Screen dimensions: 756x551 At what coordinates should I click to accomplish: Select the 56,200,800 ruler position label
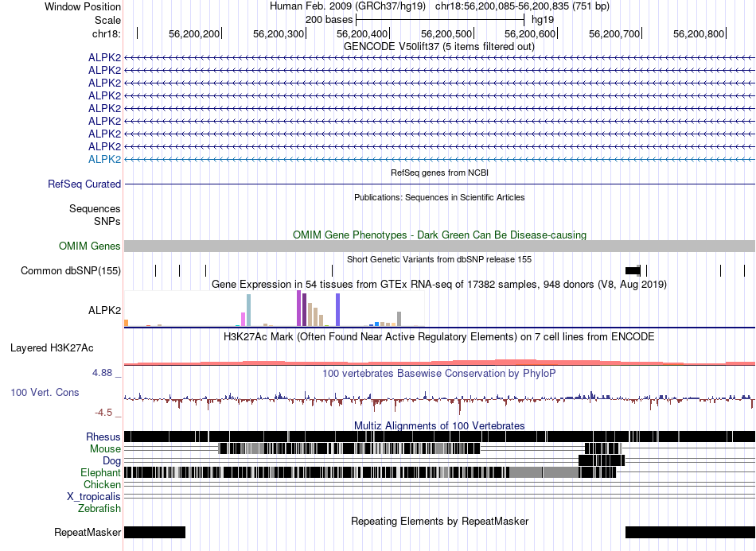[x=699, y=33]
